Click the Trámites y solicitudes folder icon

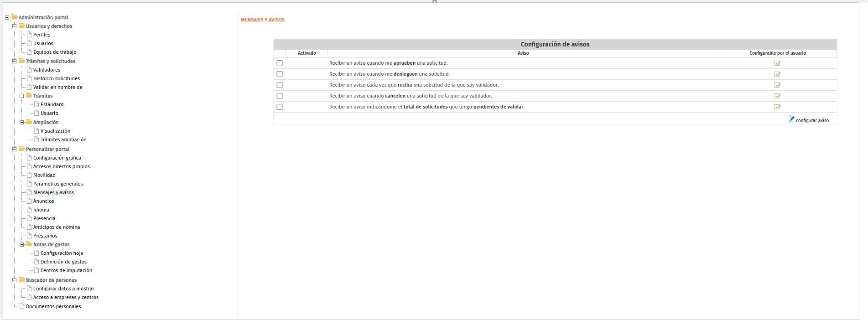[21, 61]
